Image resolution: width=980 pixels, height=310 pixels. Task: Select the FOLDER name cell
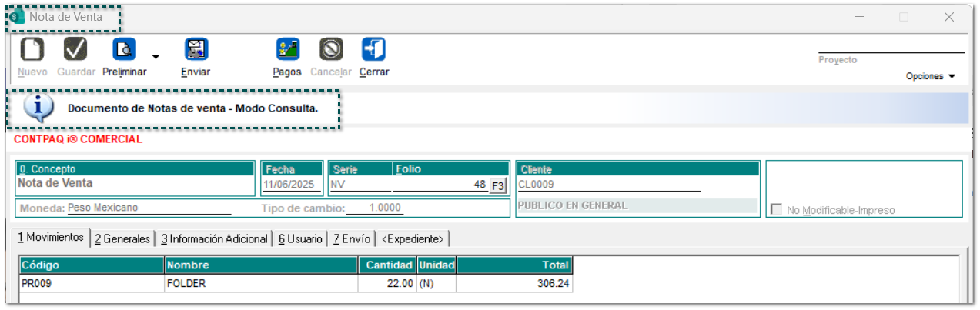[262, 283]
